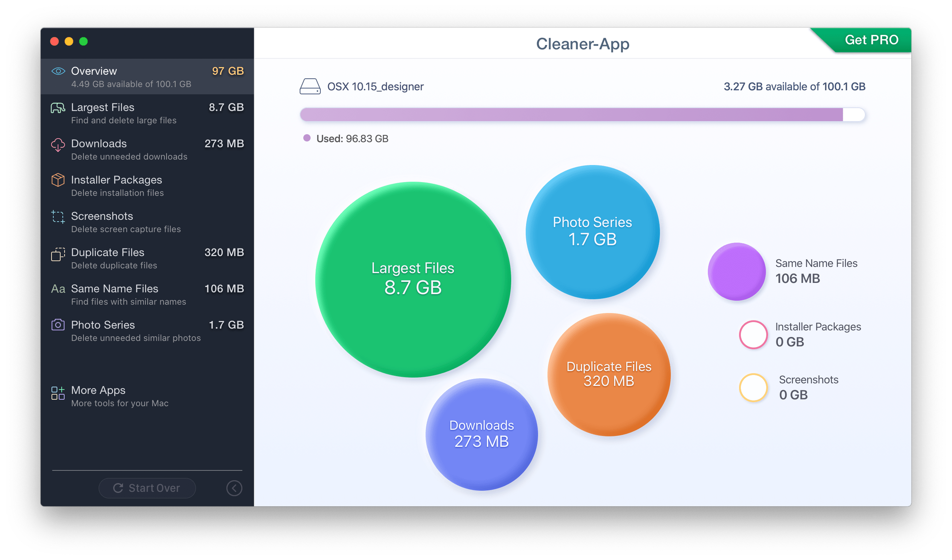Click the blue Photo Series 1.7 GB bubble
The width and height of the screenshot is (952, 560).
[592, 232]
